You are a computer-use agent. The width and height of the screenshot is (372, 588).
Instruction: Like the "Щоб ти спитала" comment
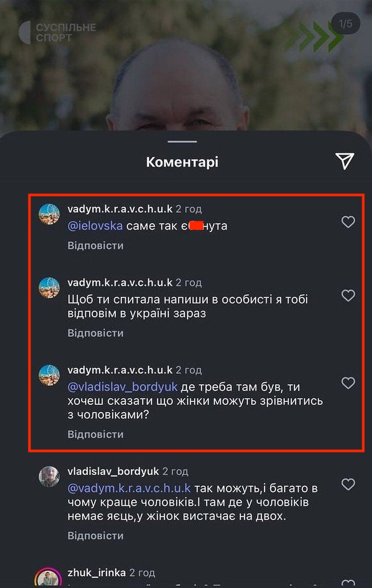[348, 295]
